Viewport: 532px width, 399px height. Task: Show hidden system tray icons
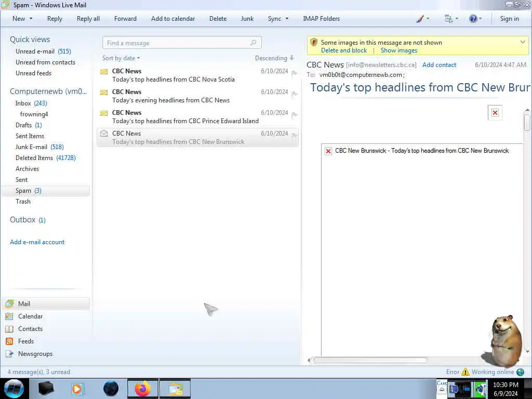point(442,389)
